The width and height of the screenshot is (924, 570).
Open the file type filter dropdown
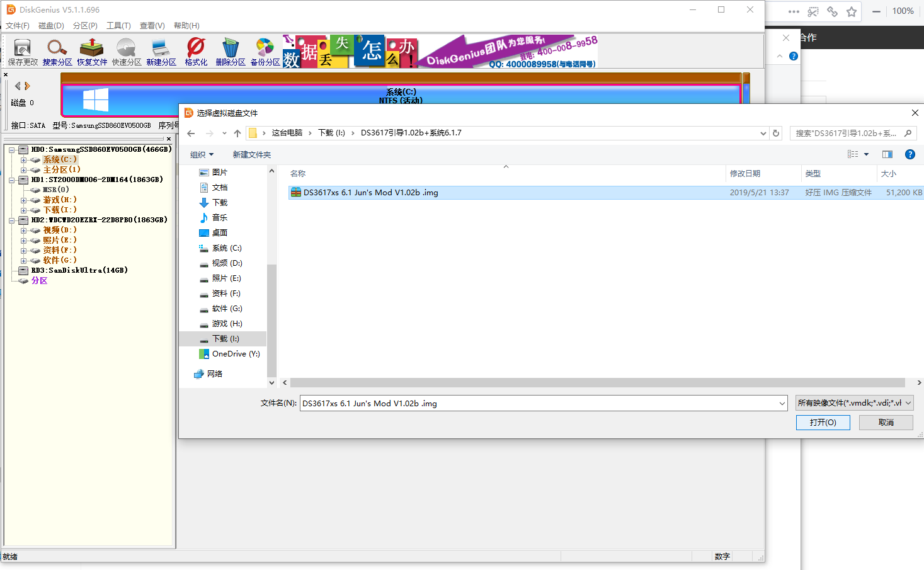click(853, 403)
